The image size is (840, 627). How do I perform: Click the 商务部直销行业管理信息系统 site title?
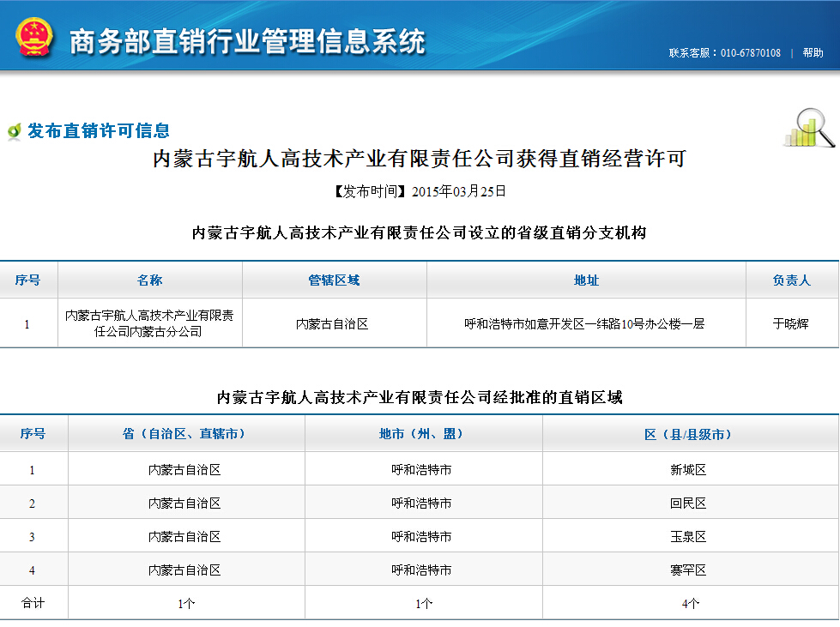pyautogui.click(x=246, y=40)
